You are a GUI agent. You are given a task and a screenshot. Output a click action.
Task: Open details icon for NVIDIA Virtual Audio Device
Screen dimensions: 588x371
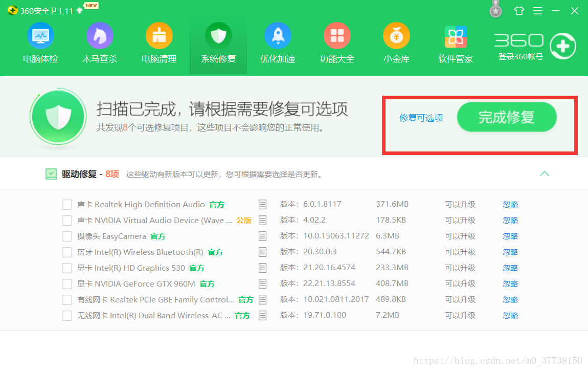(x=262, y=220)
